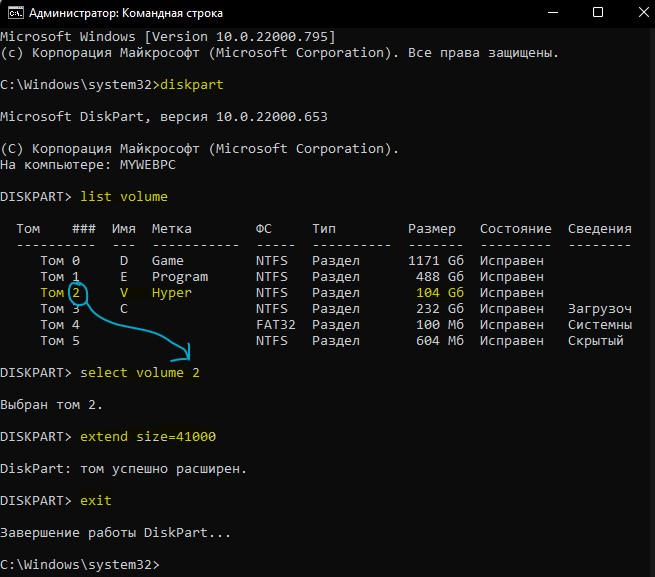Image resolution: width=655 pixels, height=577 pixels.
Task: Click 'Завершение работы DiskPart...' message
Action: 115,533
